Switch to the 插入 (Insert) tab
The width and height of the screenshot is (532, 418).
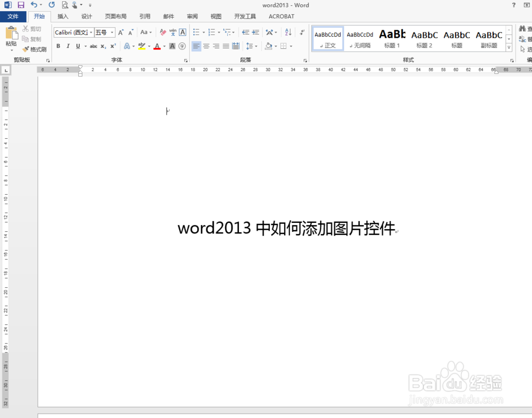[x=63, y=16]
